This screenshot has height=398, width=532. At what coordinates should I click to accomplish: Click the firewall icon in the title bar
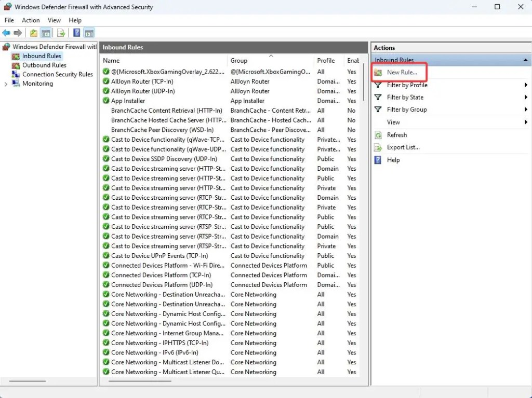7,7
